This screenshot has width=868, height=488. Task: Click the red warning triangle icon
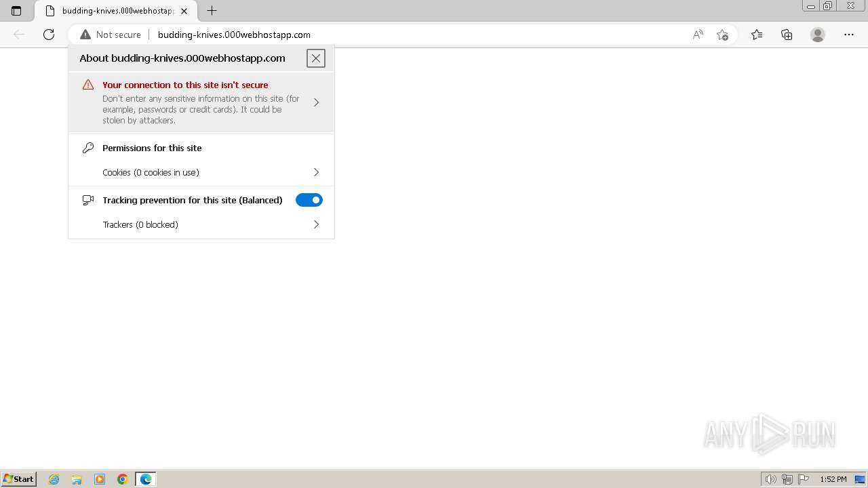[88, 85]
